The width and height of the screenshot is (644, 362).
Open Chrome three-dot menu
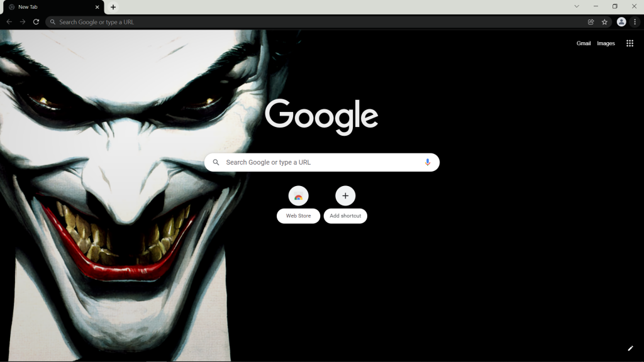(x=635, y=22)
